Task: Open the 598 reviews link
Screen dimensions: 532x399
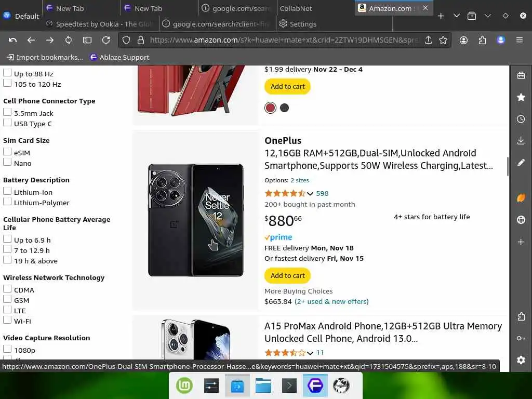Action: (x=322, y=193)
